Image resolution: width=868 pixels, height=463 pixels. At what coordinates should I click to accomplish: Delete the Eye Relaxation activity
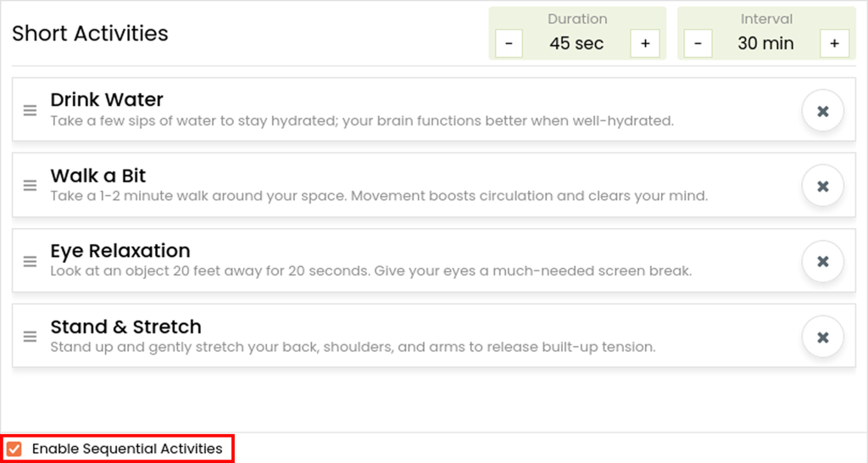tap(822, 261)
